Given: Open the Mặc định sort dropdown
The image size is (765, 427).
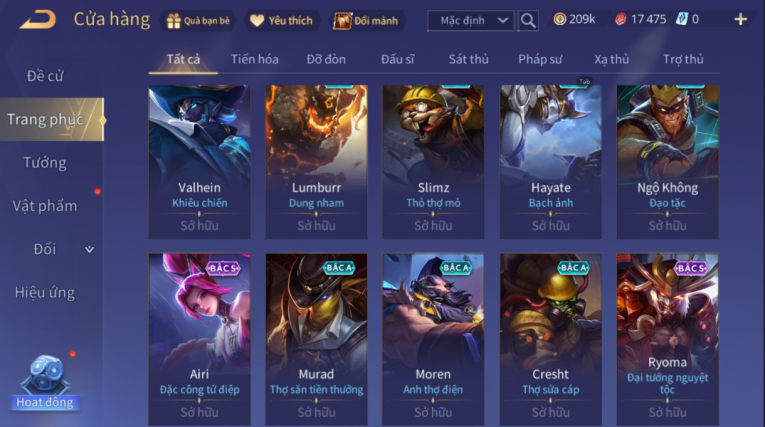Looking at the screenshot, I should 471,21.
